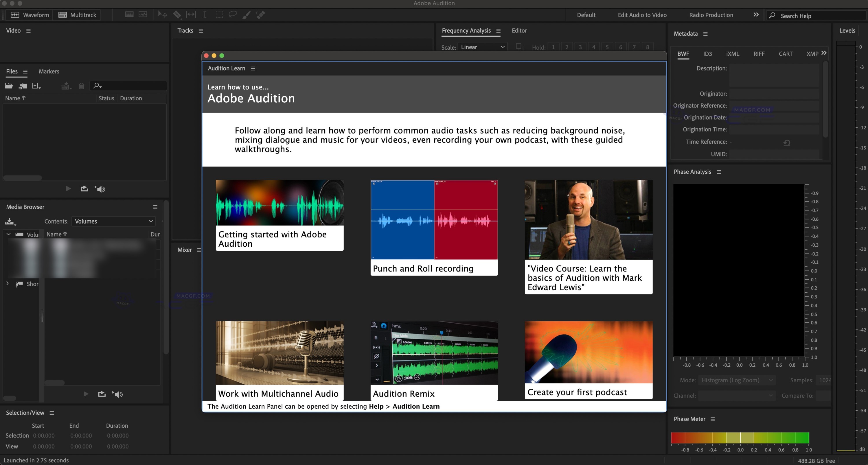
Task: Show more workspaces via double-chevron
Action: 756,15
